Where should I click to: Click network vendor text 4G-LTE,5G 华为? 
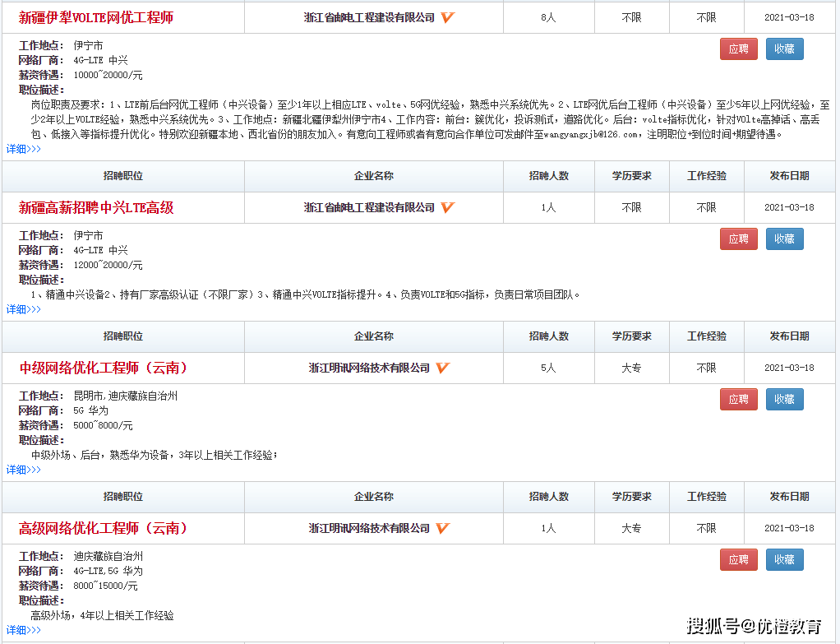[108, 571]
